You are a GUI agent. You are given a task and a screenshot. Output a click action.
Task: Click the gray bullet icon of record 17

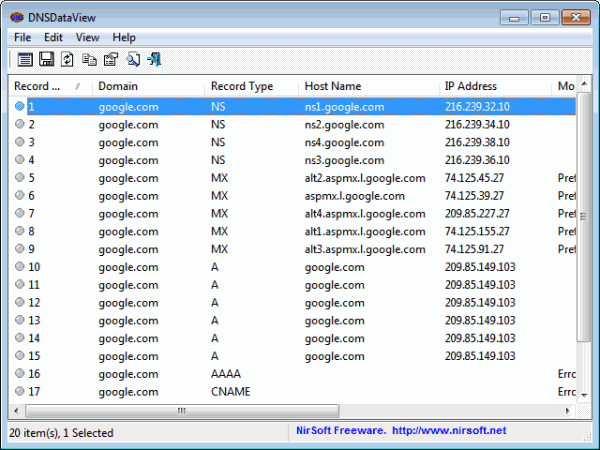(20, 391)
